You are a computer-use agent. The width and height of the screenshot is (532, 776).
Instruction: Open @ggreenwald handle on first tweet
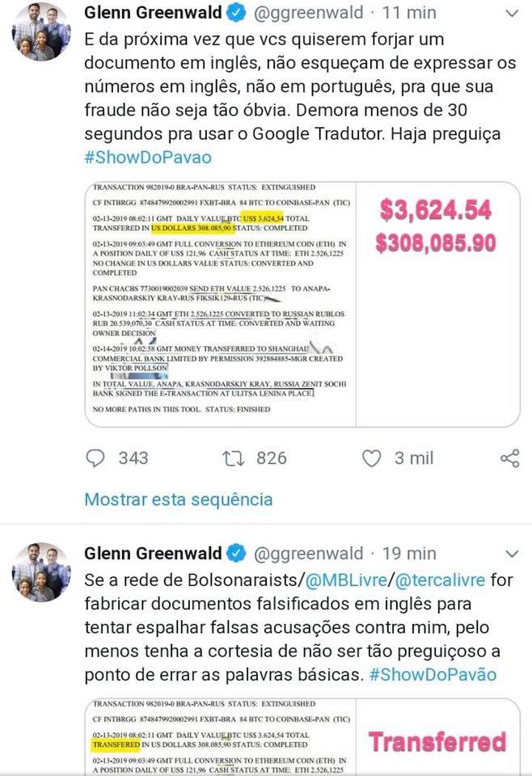308,12
